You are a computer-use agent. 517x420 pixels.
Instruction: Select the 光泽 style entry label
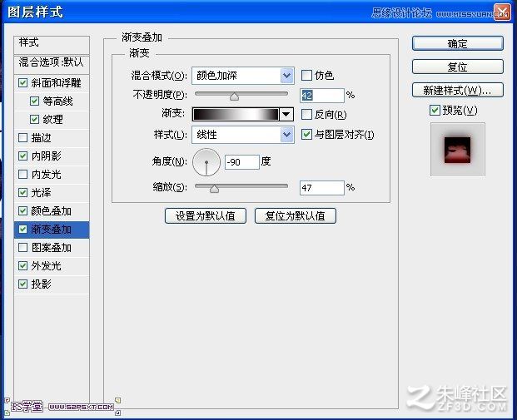point(42,193)
